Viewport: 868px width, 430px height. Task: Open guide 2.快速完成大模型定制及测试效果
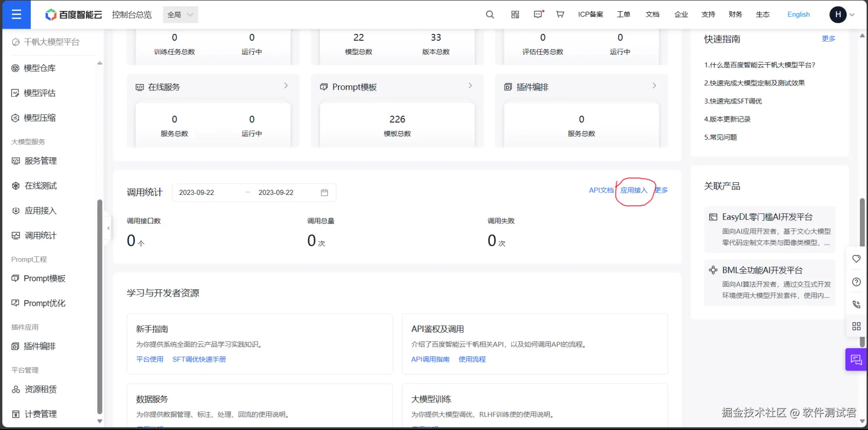click(x=754, y=83)
